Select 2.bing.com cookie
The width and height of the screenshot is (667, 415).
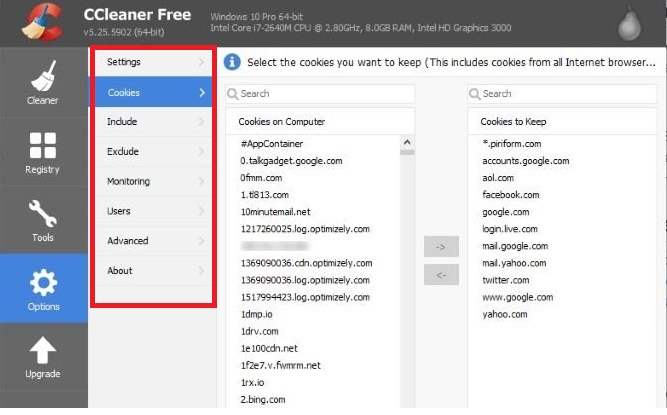pos(263,399)
